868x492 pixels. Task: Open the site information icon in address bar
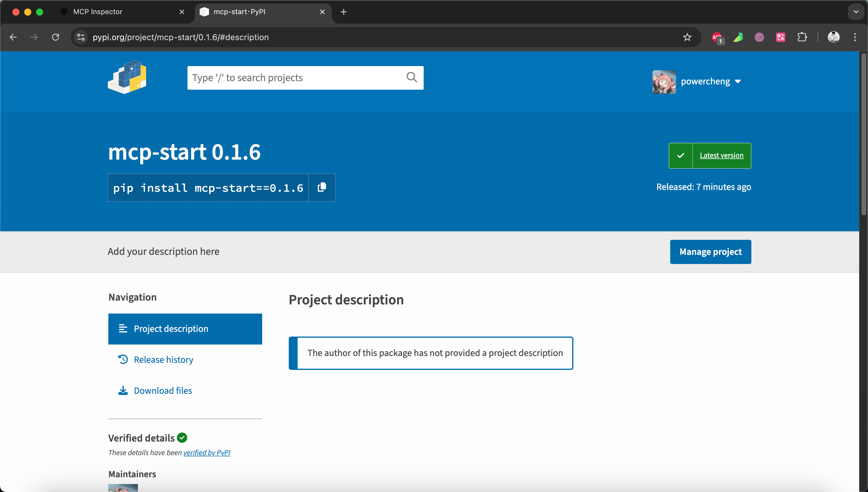pos(81,37)
